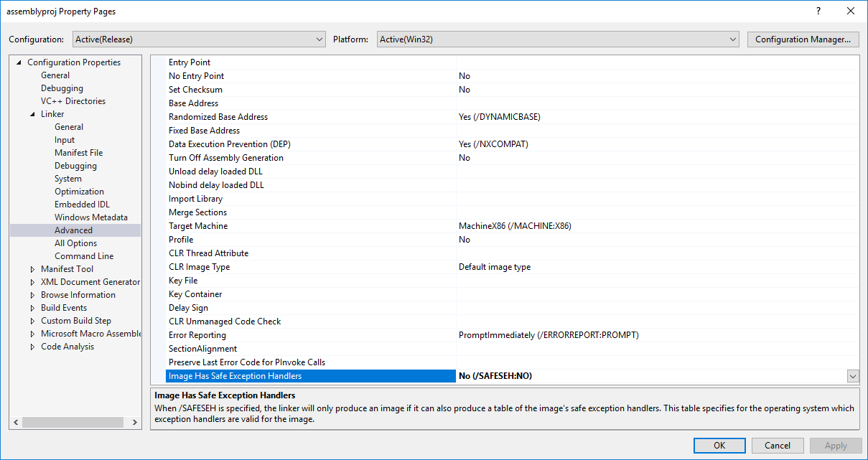Click the Entry Point value field

(656, 62)
